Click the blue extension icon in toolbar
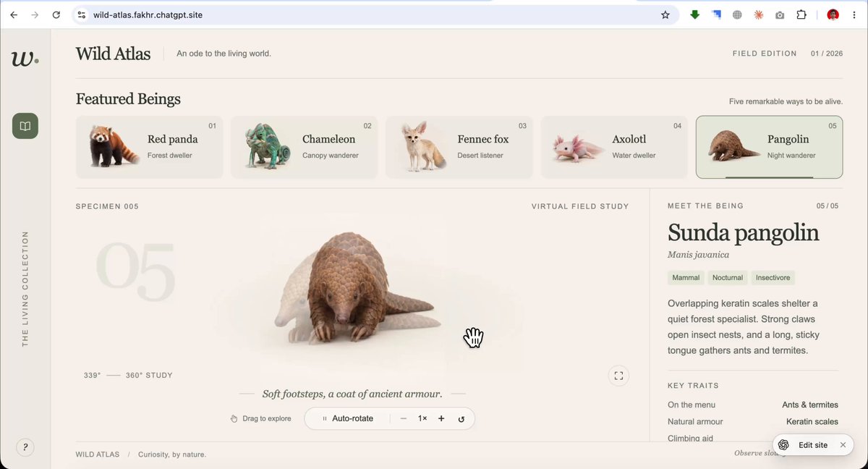This screenshot has width=868, height=469. pyautogui.click(x=716, y=14)
